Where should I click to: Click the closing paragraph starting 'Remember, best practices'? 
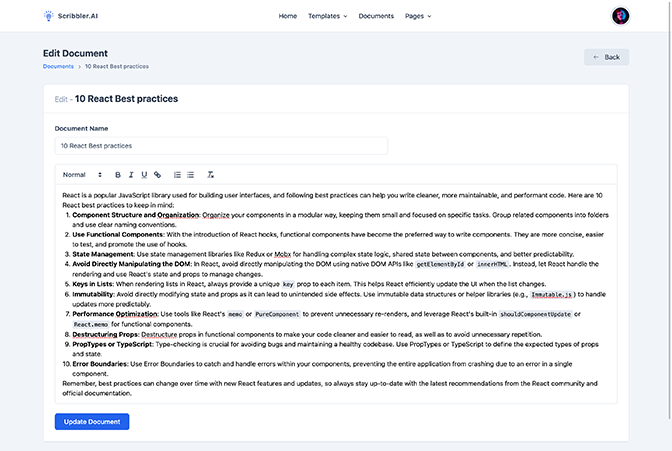point(330,388)
